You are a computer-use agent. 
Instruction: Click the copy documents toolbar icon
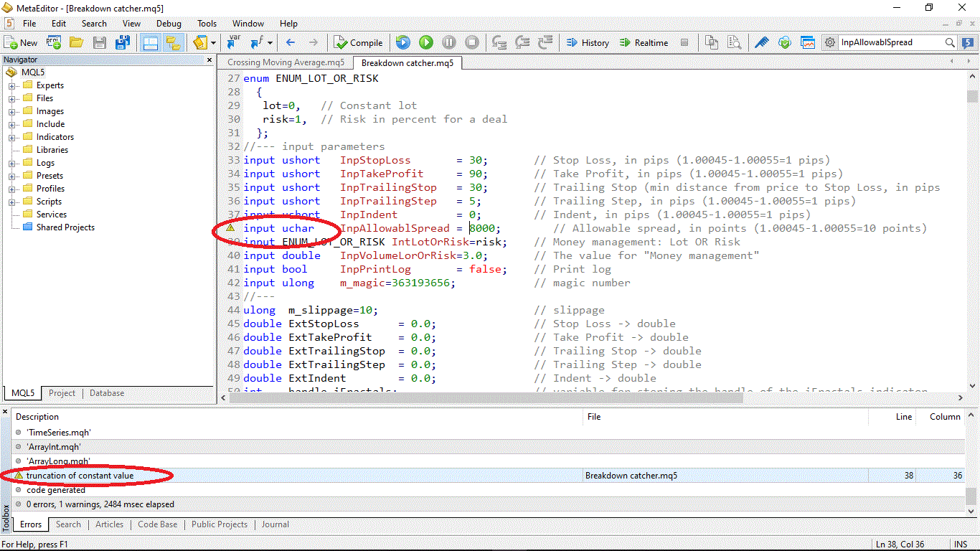(x=711, y=43)
